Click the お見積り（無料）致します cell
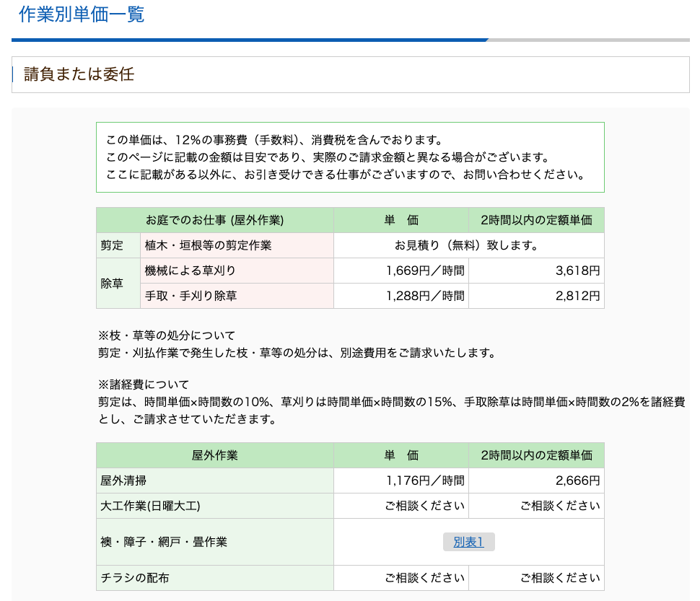 (x=468, y=245)
